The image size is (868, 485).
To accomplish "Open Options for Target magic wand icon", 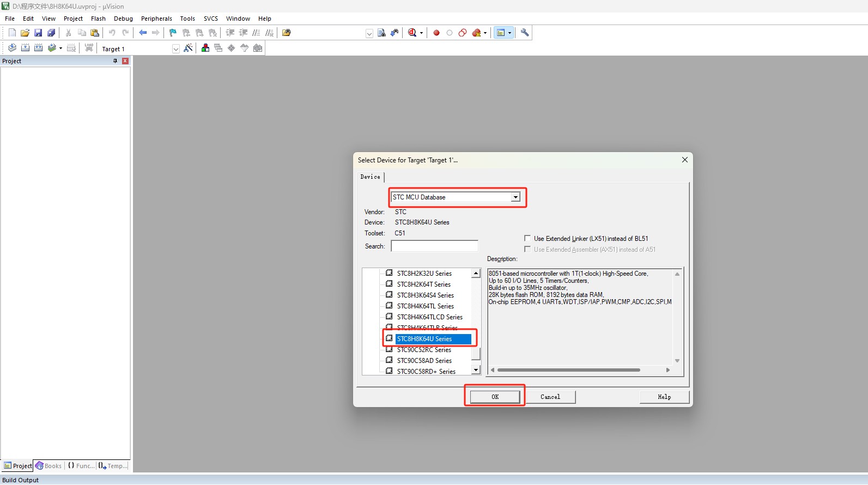I will [188, 48].
